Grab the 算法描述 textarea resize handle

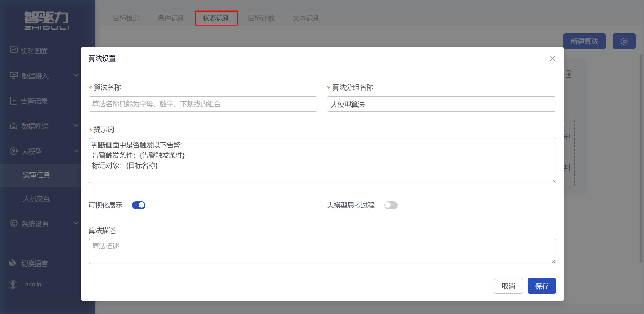(x=554, y=261)
